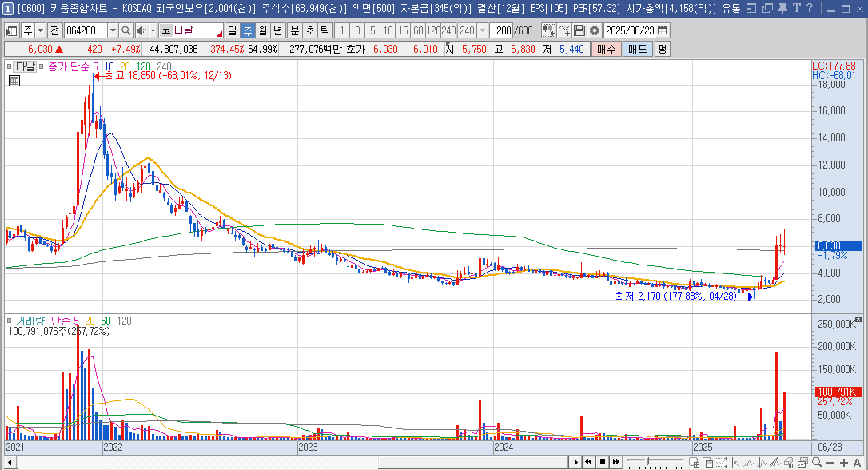Open help question mark icon
This screenshot has height=470, width=868.
point(810,8)
